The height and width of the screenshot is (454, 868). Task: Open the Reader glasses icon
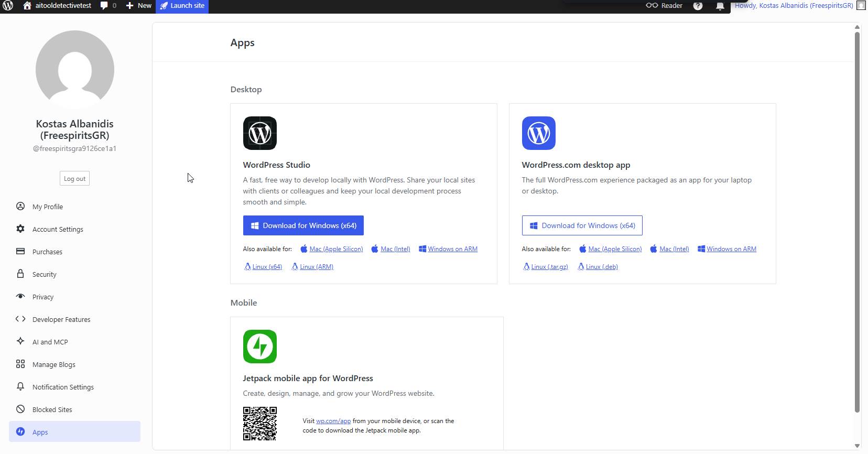pyautogui.click(x=652, y=5)
